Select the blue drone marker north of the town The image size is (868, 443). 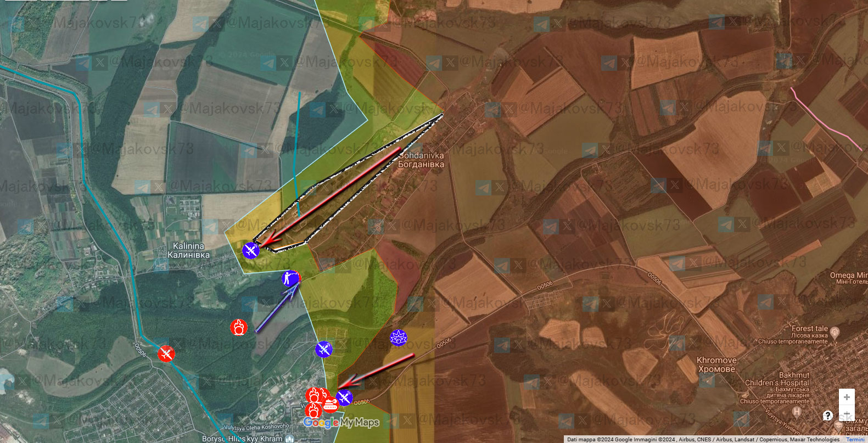tap(324, 349)
